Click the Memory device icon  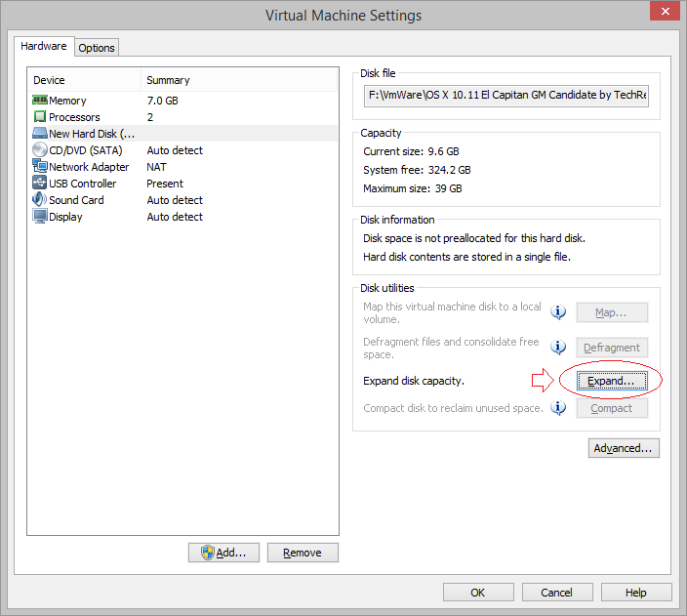click(39, 100)
